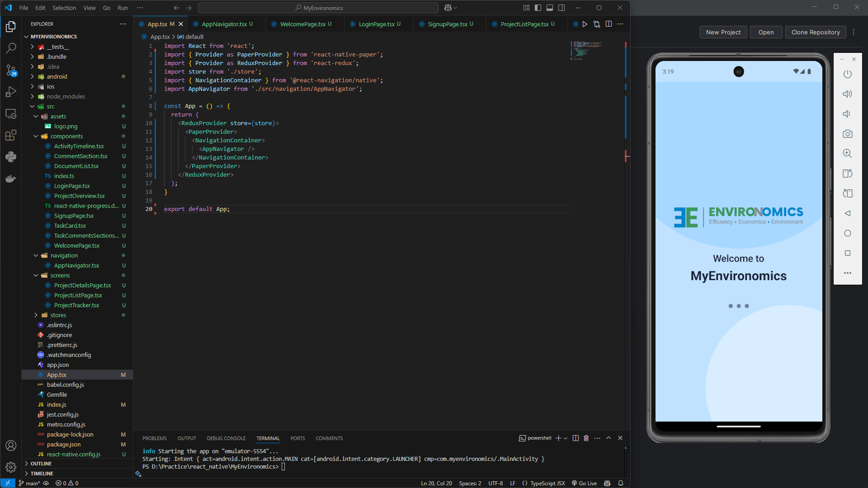
Task: Switch to DEBUG CONSOLE panel tab
Action: (x=226, y=438)
